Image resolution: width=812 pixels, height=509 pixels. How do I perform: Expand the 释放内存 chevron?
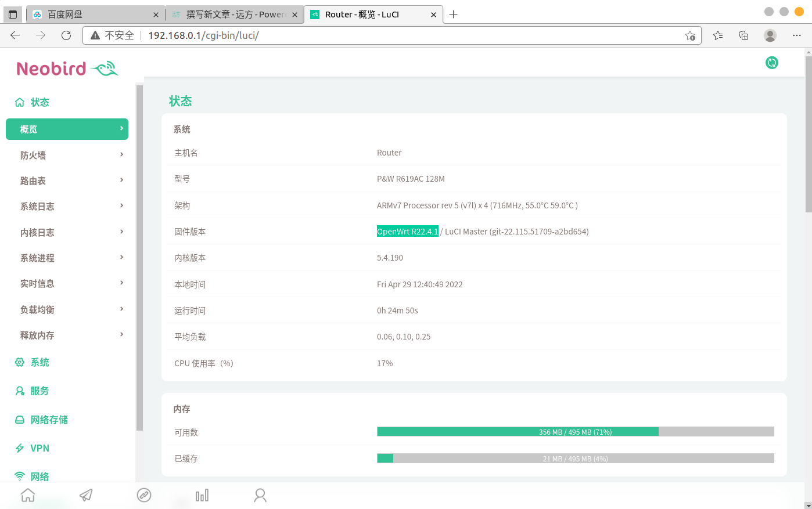121,334
